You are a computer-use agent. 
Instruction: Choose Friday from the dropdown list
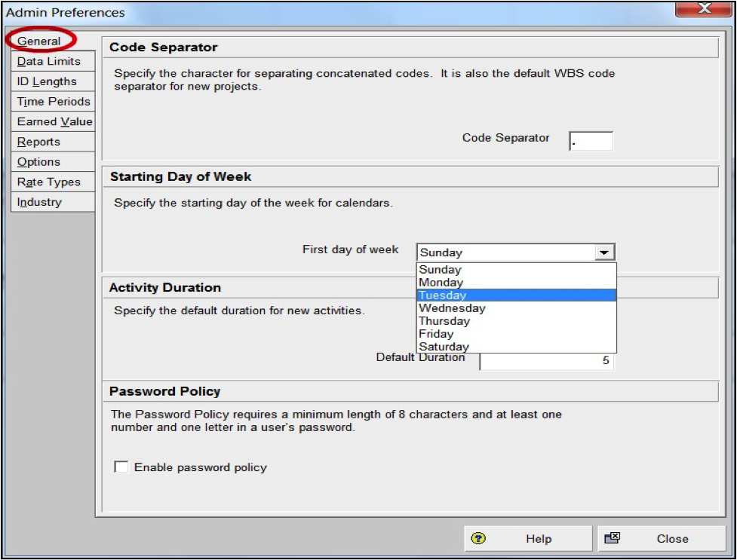tap(517, 334)
